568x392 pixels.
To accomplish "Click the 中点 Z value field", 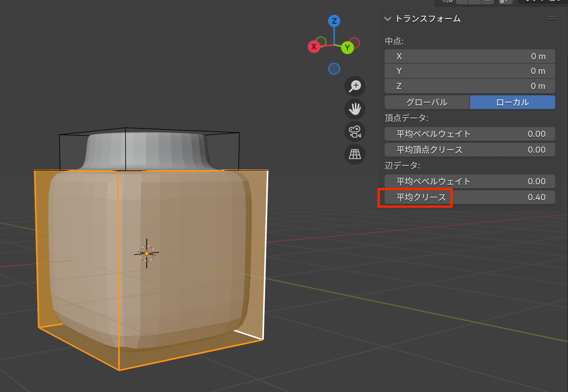I will click(x=470, y=86).
